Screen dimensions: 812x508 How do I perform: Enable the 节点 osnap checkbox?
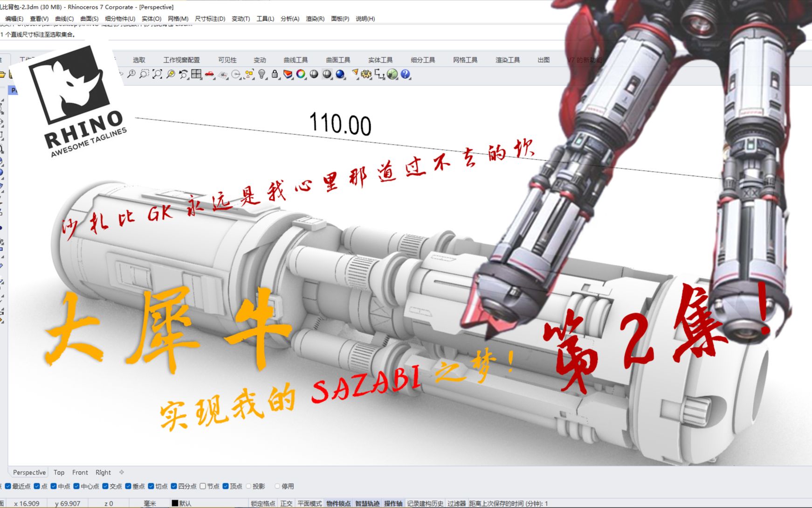[203, 486]
